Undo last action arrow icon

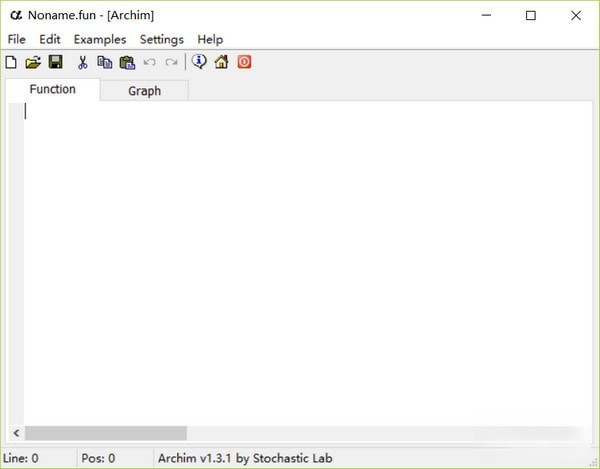tap(150, 62)
